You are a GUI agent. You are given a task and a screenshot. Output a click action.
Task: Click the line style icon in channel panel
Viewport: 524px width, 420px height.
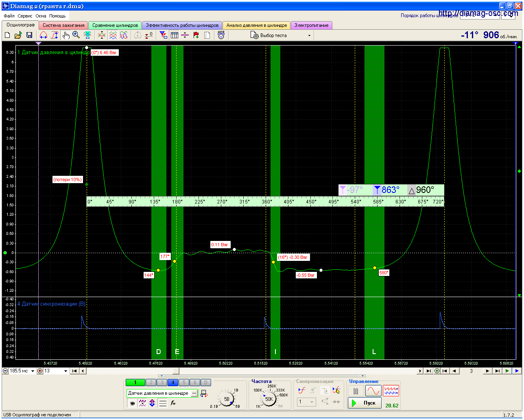(x=163, y=403)
